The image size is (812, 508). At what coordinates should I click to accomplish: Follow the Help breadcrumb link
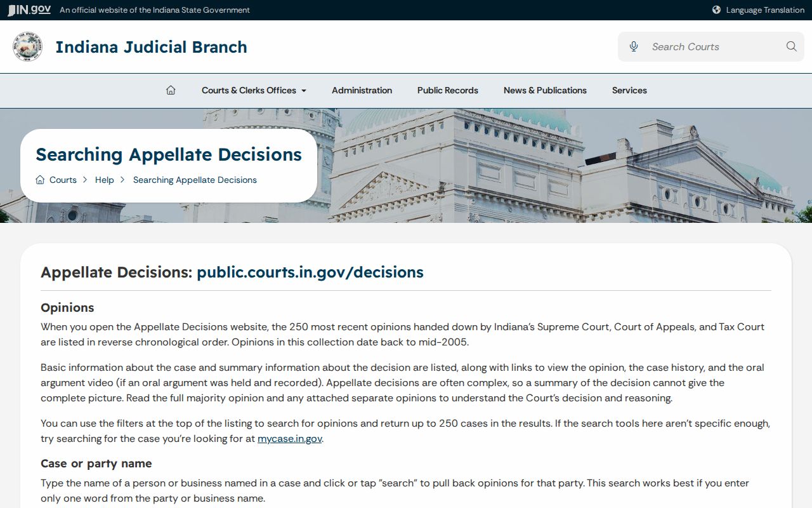(105, 180)
